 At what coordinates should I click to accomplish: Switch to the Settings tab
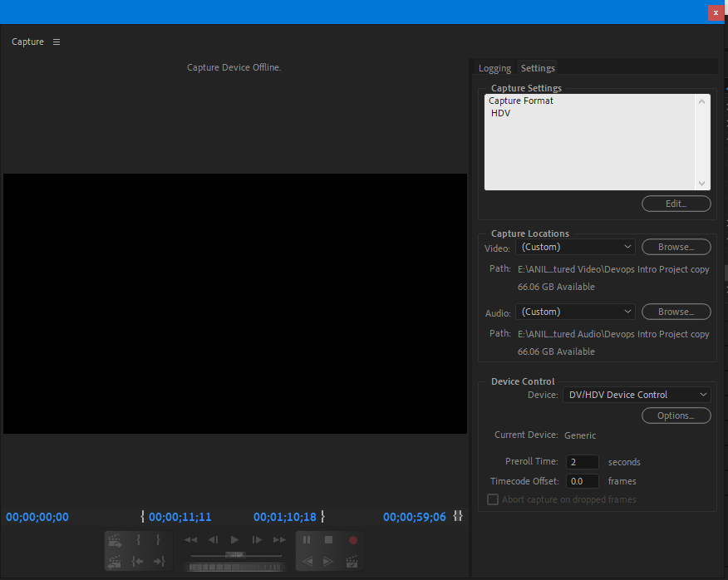[x=537, y=68]
